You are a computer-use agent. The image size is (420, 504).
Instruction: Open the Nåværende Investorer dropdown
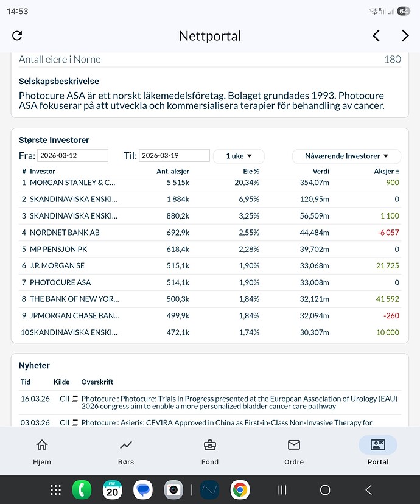point(346,156)
